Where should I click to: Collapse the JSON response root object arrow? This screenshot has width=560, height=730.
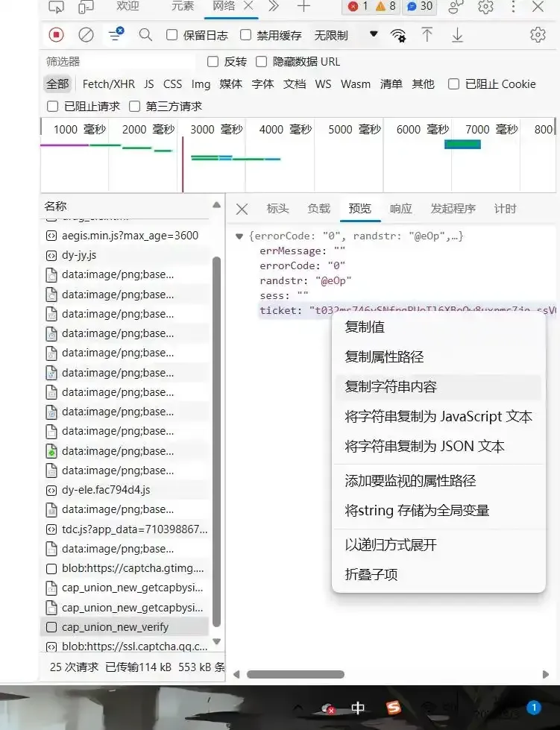(239, 236)
